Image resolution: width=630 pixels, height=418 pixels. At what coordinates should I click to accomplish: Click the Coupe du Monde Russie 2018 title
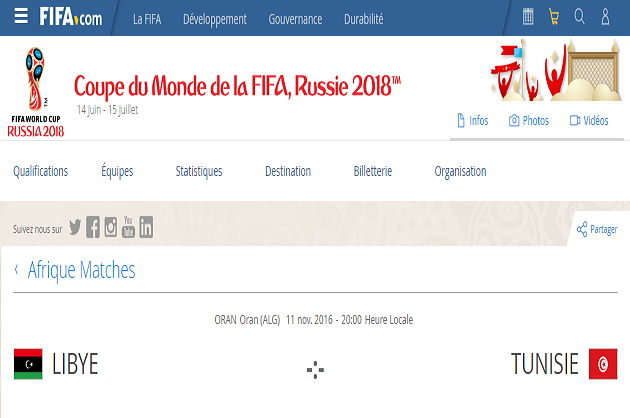click(x=237, y=86)
